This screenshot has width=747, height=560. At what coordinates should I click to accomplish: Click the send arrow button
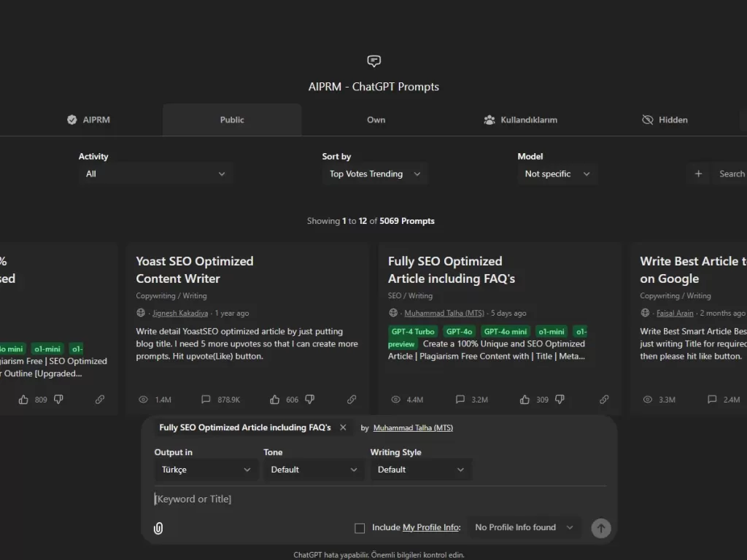point(601,528)
